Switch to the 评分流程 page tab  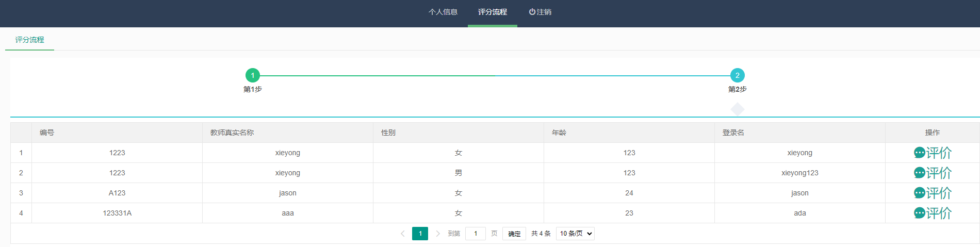29,40
